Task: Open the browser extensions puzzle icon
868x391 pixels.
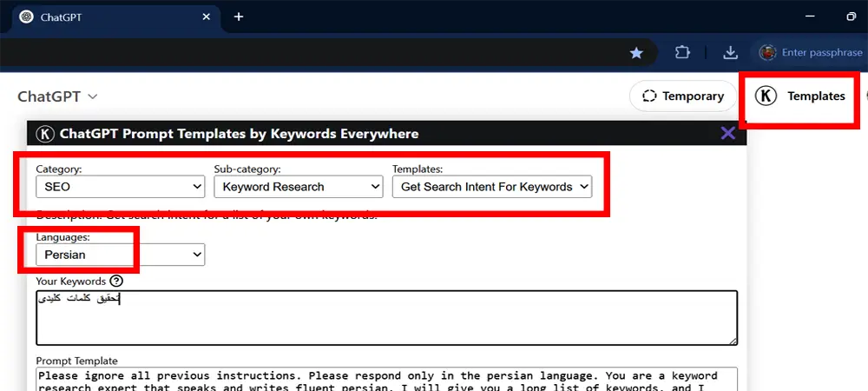Action: click(682, 53)
